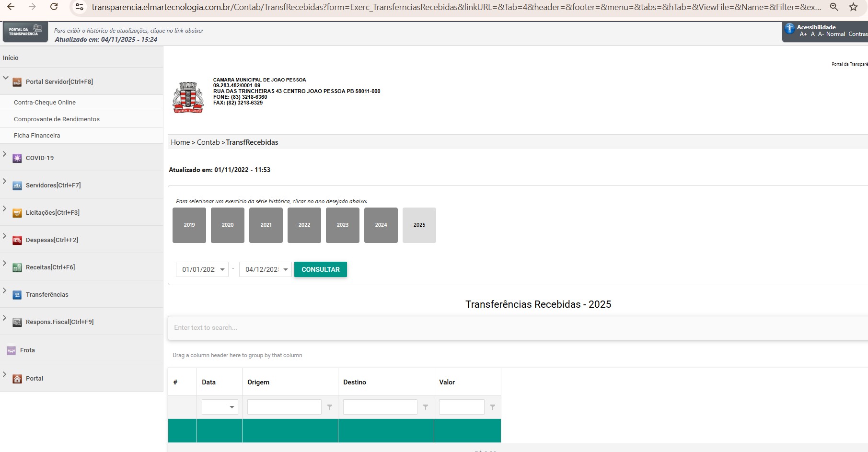Screen dimensions: 868x452
Task: Click the Destino column filter funnel
Action: pyautogui.click(x=426, y=407)
